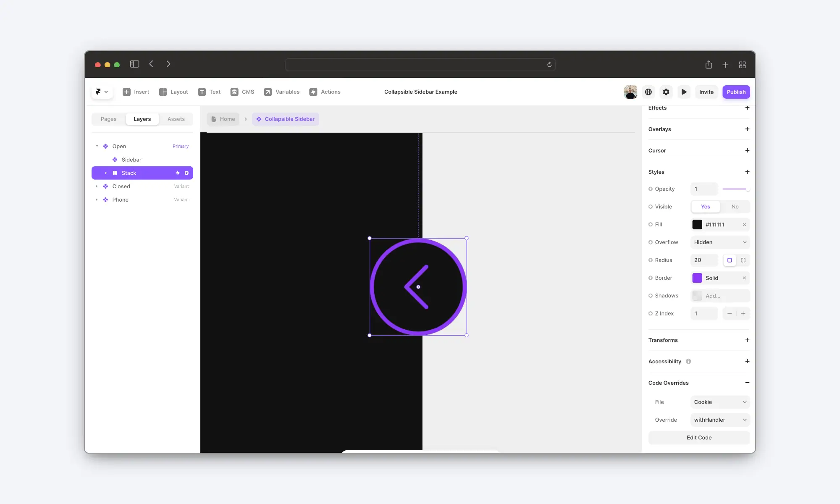Image resolution: width=840 pixels, height=504 pixels.
Task: Set Visible to Yes
Action: pos(706,207)
